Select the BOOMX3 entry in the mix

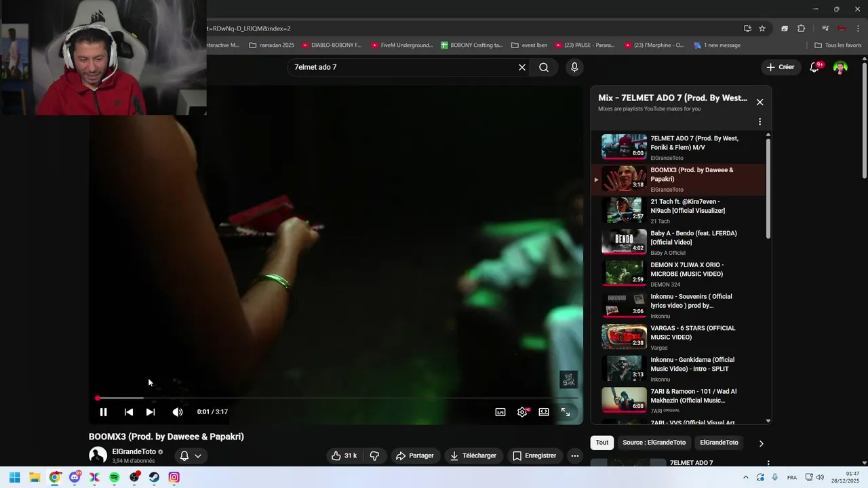(x=678, y=180)
